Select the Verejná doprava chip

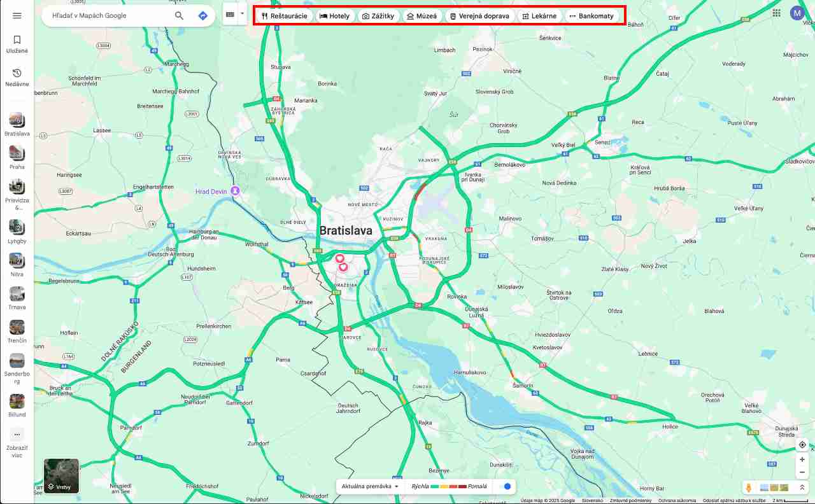pos(479,16)
